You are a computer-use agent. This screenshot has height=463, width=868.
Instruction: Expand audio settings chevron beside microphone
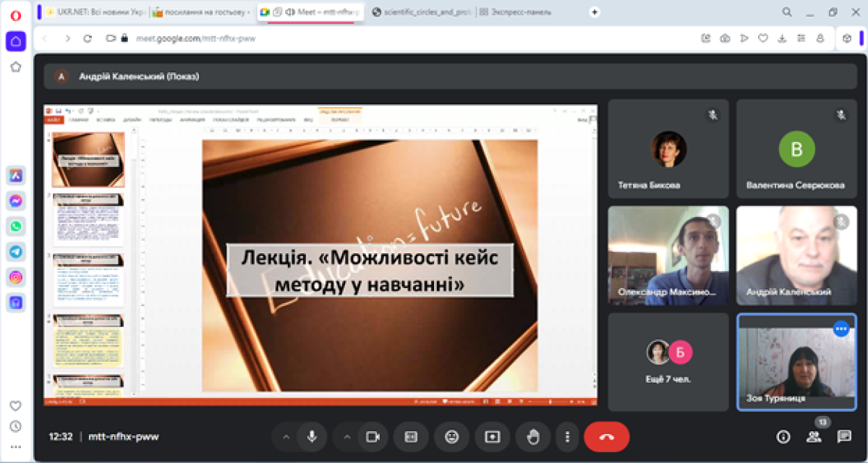pyautogui.click(x=286, y=437)
